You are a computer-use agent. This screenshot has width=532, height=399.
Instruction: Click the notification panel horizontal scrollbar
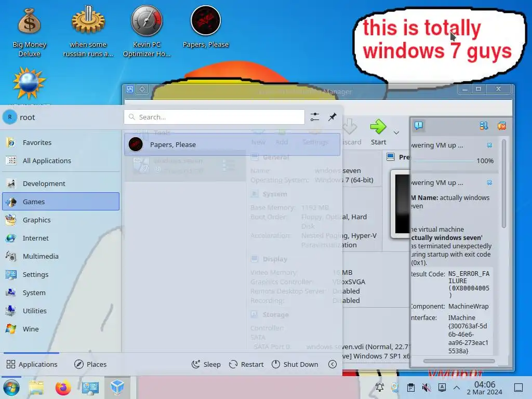(x=459, y=361)
